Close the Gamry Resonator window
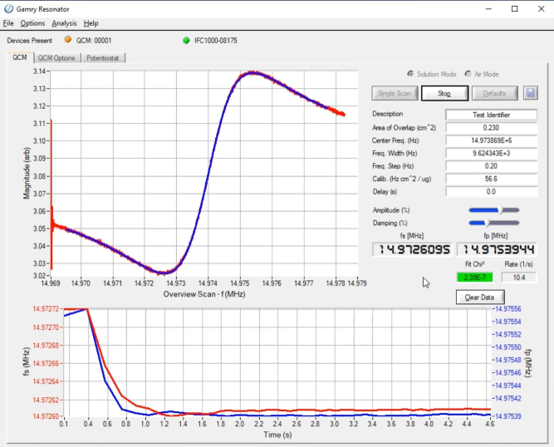The image size is (554, 447). click(541, 9)
